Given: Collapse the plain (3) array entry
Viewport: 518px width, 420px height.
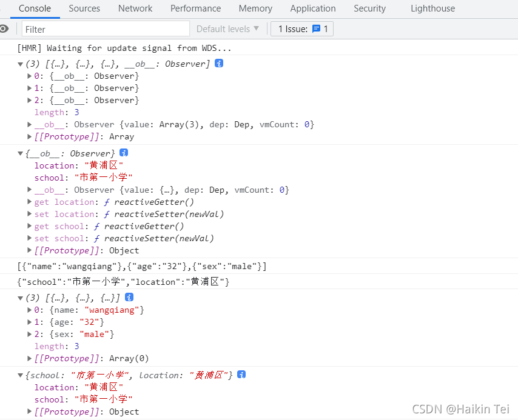Looking at the screenshot, I should pos(20,298).
